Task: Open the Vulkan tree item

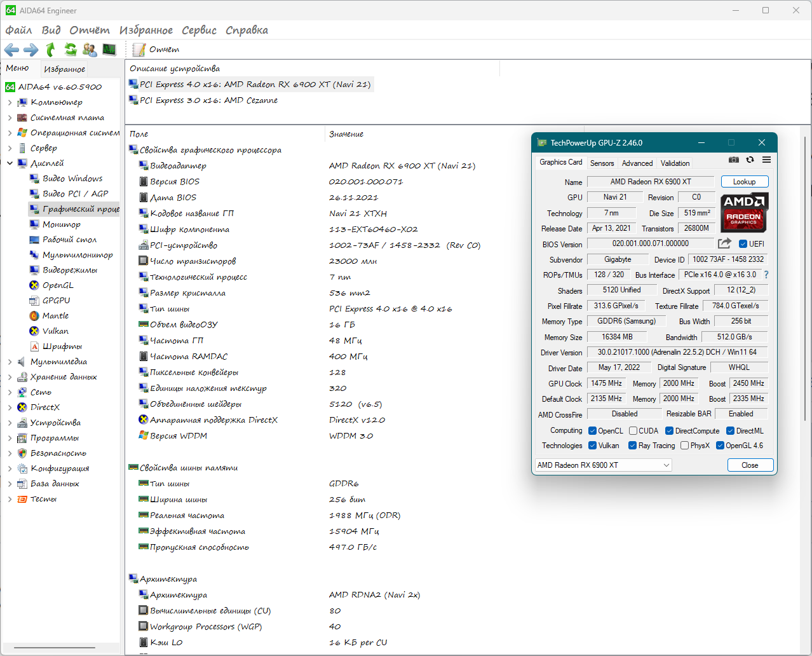Action: [55, 331]
